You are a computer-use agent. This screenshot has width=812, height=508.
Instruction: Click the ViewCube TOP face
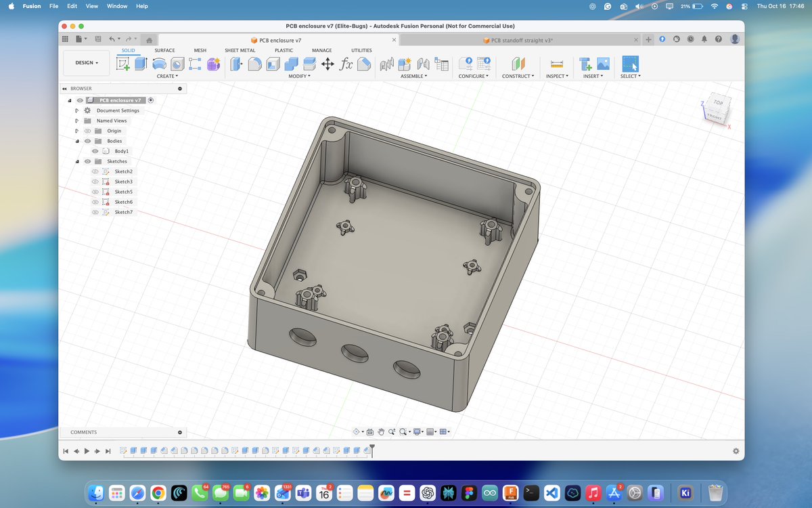coord(718,103)
